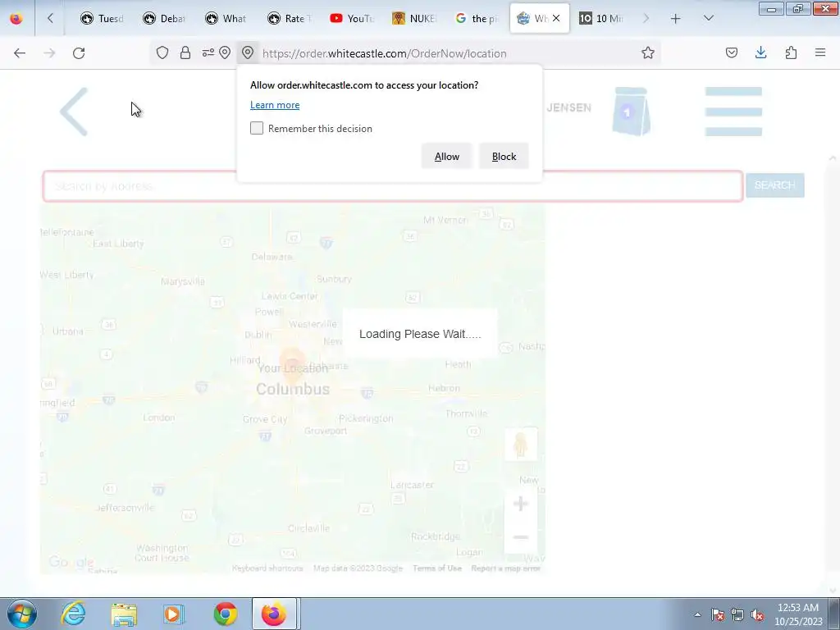This screenshot has height=630, width=840.
Task: Reload the current page
Action: click(x=79, y=53)
